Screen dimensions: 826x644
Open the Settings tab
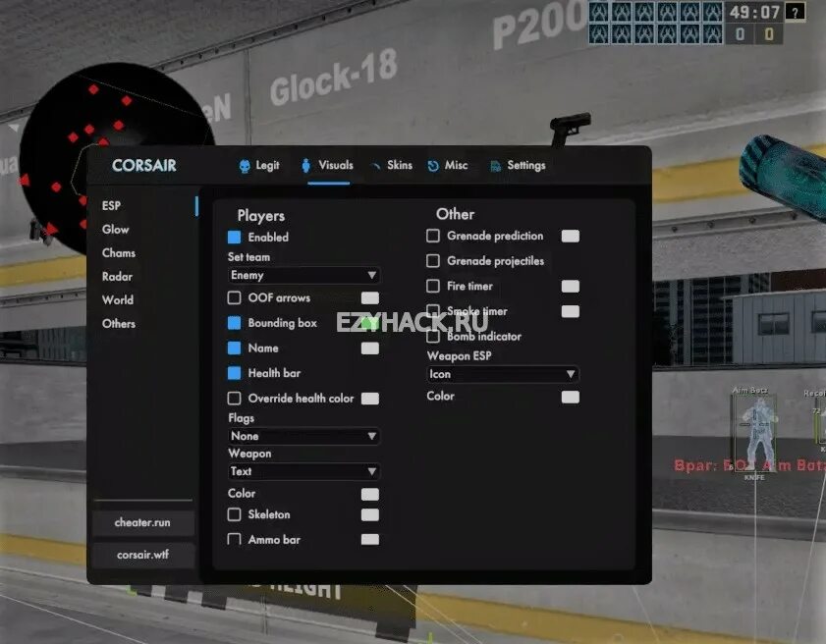click(x=518, y=165)
